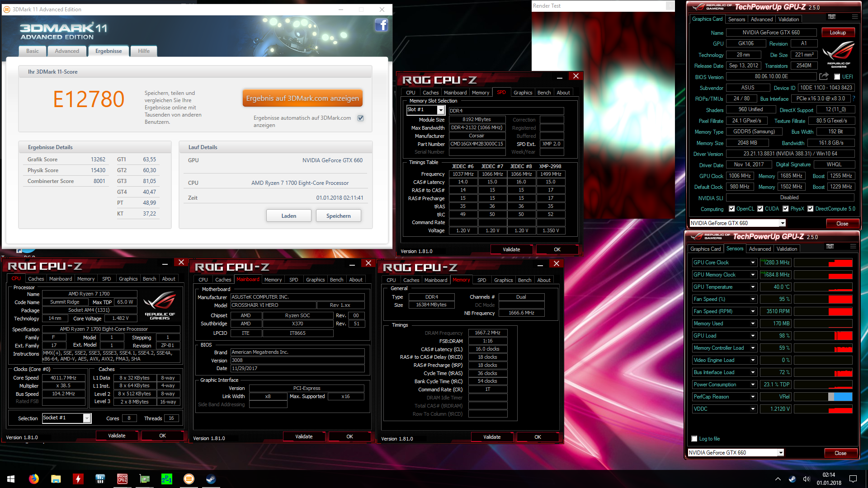Open the Windows notification center
This screenshot has height=488, width=868.
(x=853, y=479)
